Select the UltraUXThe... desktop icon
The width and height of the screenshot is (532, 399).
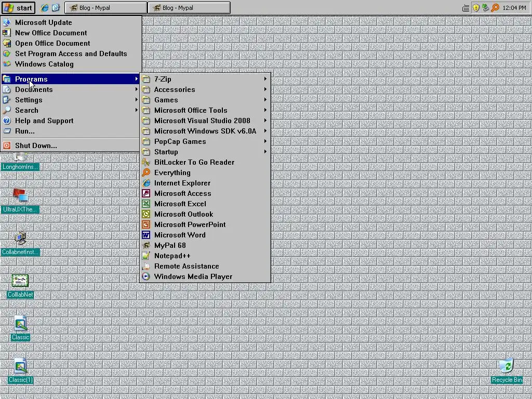[x=20, y=201]
